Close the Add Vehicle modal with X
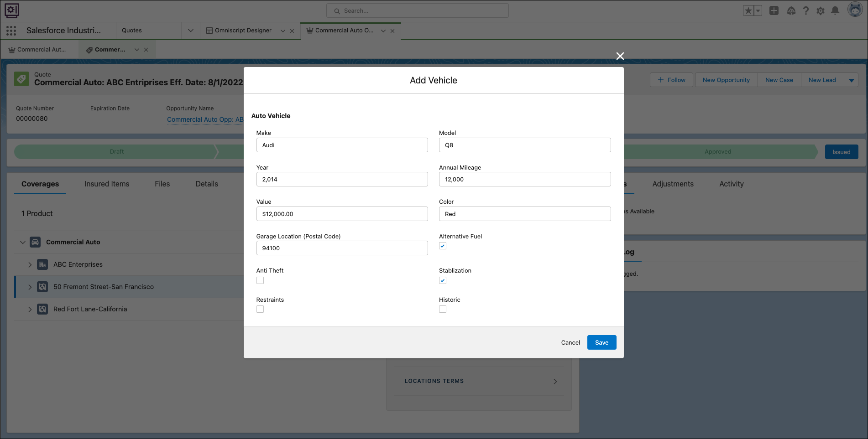This screenshot has width=868, height=439. point(620,56)
